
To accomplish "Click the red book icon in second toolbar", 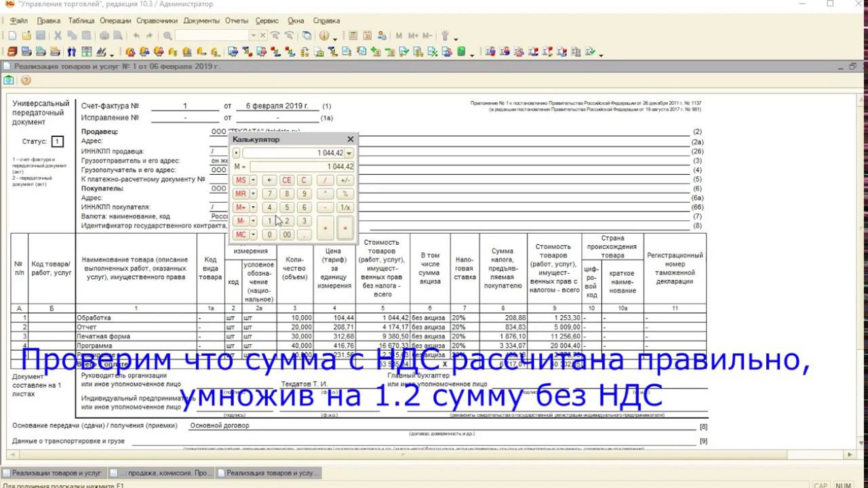I will click(12, 52).
